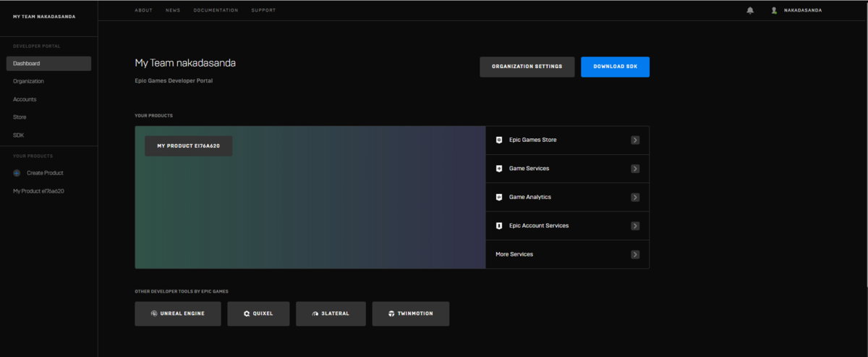Expand the More Services chevron arrow
The image size is (868, 357).
tap(635, 254)
